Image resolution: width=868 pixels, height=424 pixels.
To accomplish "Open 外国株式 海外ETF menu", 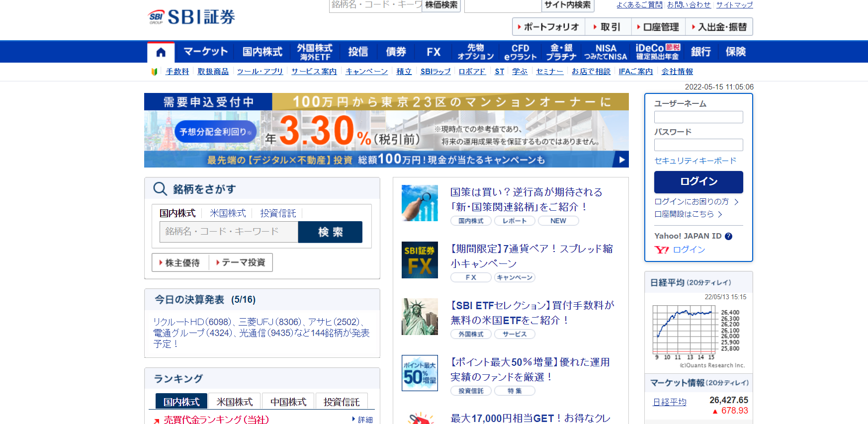I will [315, 52].
